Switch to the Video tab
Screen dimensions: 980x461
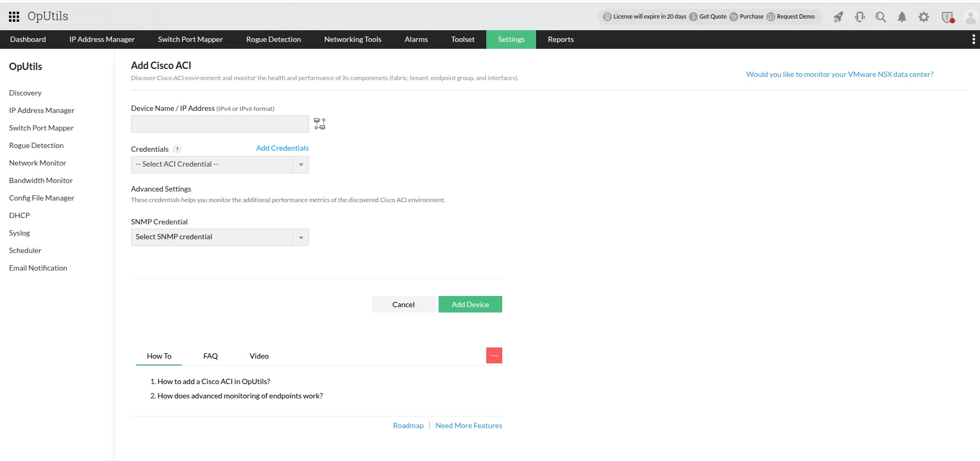pyautogui.click(x=259, y=356)
